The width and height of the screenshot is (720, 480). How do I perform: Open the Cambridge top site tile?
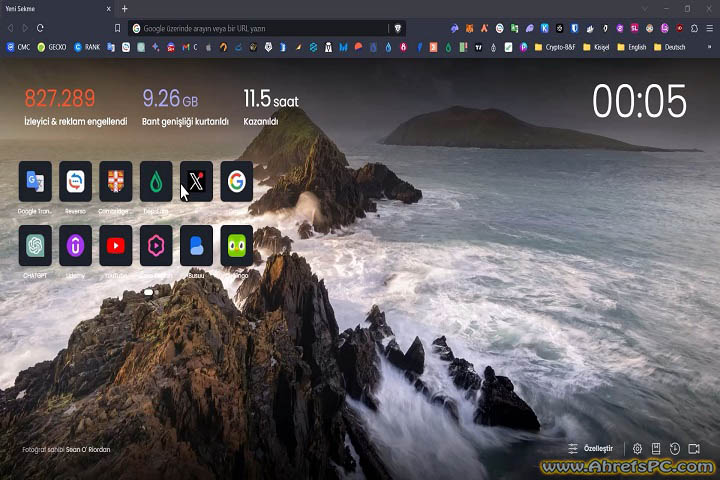pyautogui.click(x=116, y=181)
